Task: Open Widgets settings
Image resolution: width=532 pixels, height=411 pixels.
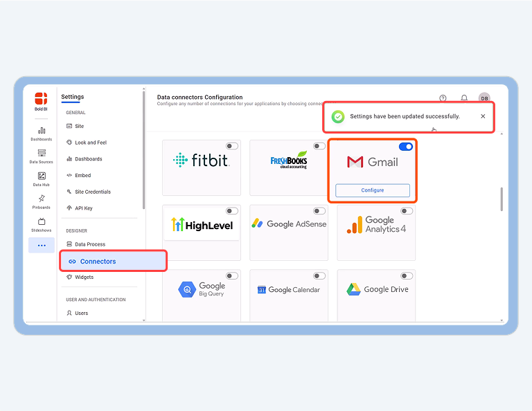Action: pos(80,277)
